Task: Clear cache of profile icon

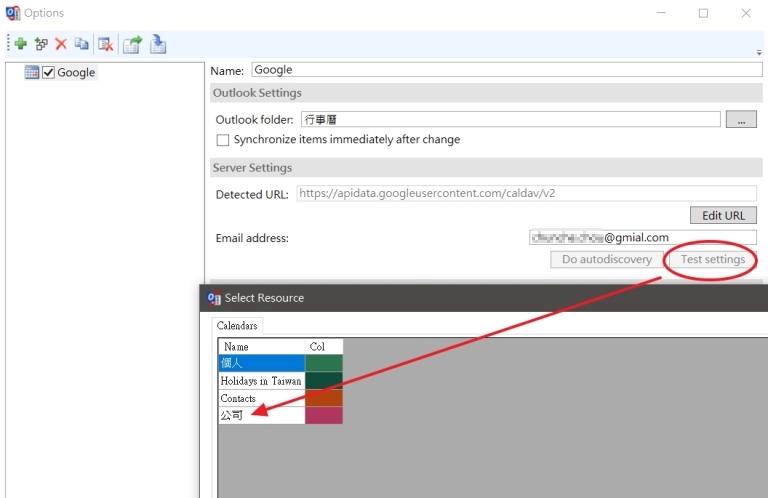Action: [105, 44]
